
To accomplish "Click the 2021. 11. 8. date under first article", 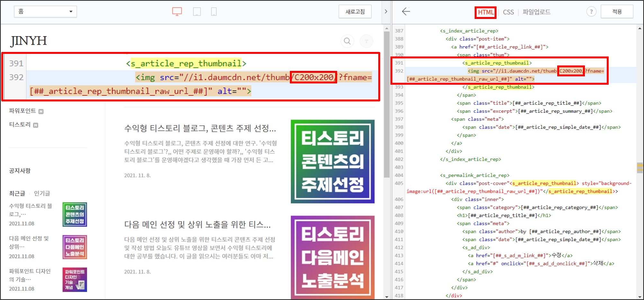I will (x=137, y=176).
